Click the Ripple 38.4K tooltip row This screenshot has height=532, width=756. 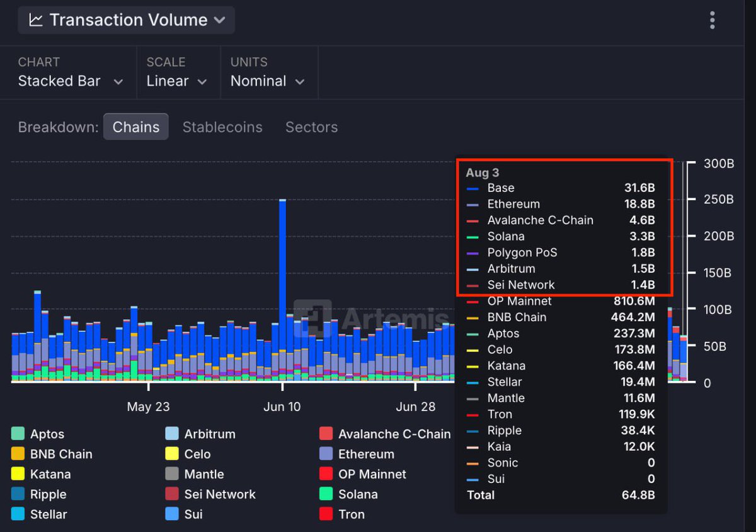pos(561,431)
